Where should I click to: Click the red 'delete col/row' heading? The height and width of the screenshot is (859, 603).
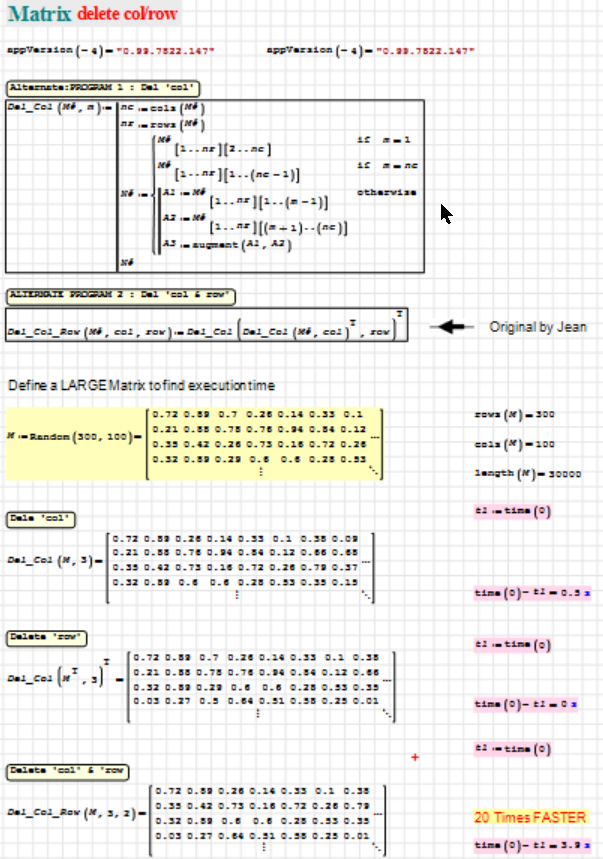[123, 15]
